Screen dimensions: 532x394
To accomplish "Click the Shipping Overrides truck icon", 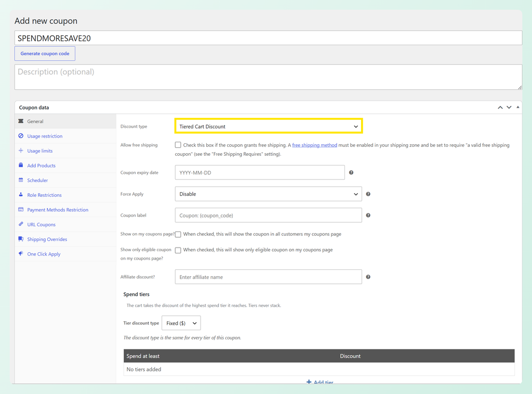I will [21, 239].
